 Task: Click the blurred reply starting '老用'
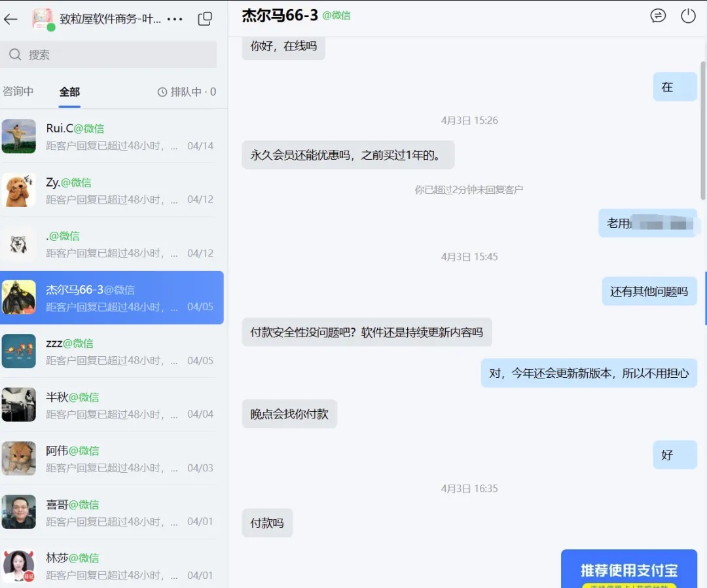pyautogui.click(x=647, y=223)
